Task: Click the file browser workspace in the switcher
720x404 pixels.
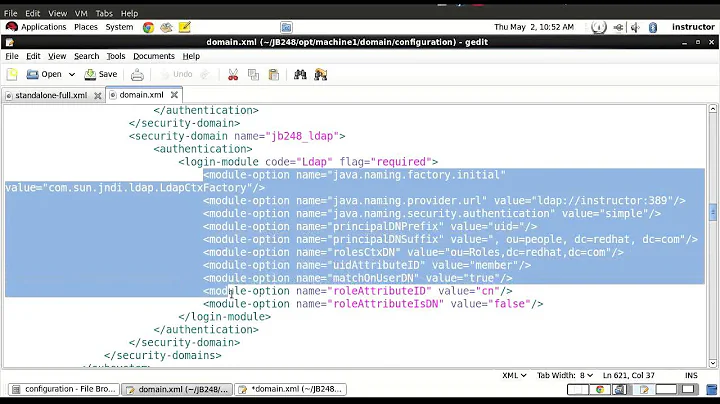Action: (620, 390)
